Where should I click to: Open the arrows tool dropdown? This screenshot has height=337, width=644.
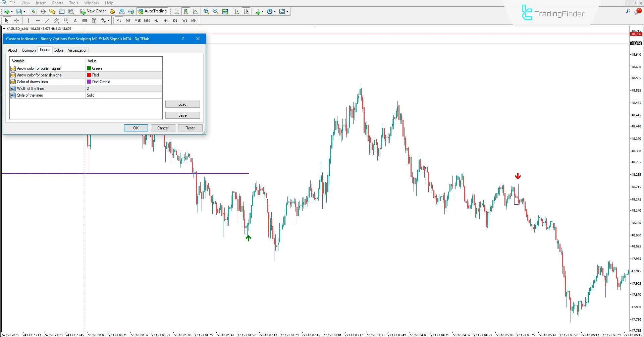108,20
